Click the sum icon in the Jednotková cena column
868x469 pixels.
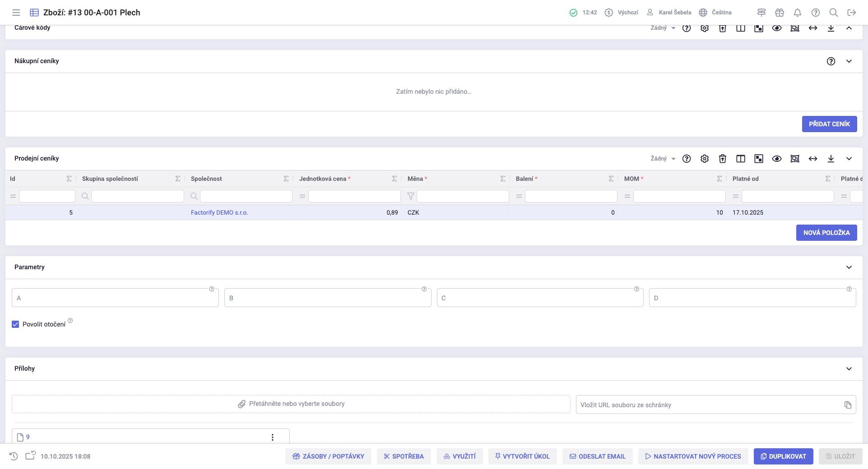pos(394,179)
